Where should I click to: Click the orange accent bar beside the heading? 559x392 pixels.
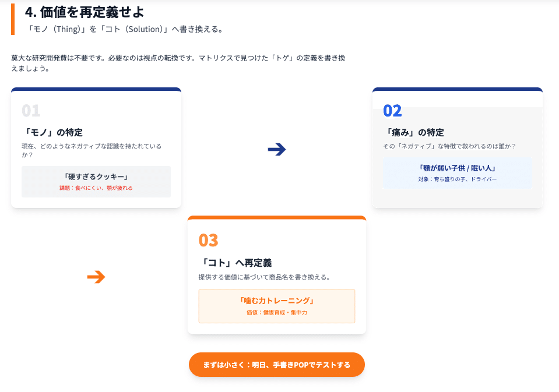[x=14, y=19]
